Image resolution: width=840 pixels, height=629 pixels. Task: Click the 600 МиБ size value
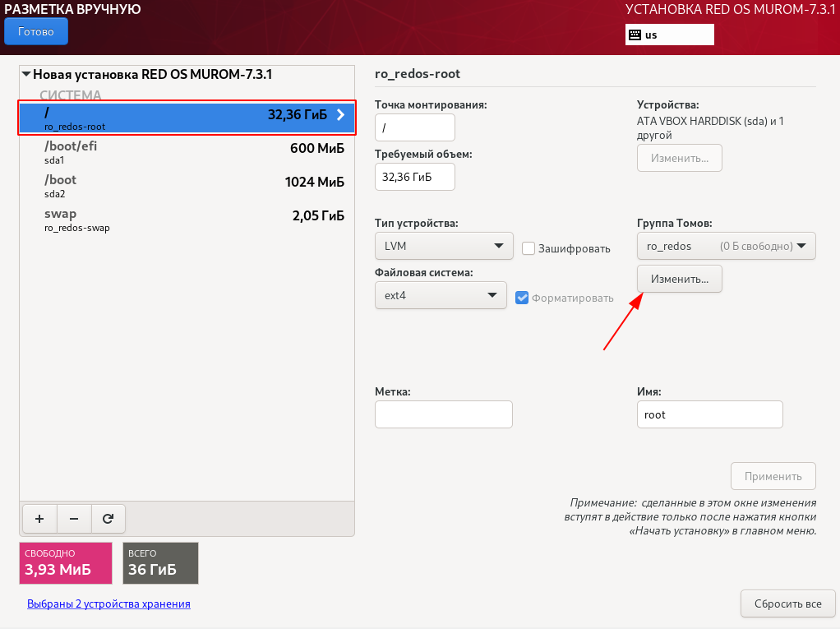point(317,148)
